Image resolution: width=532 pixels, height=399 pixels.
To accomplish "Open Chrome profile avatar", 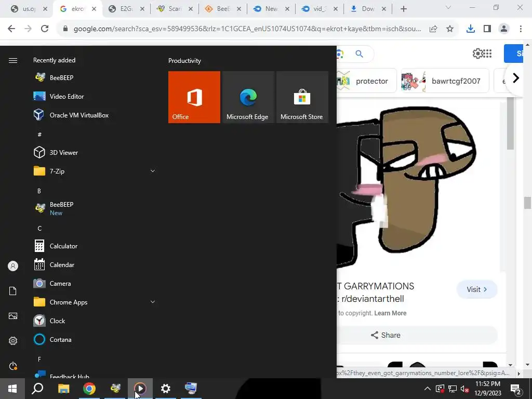I will [504, 29].
